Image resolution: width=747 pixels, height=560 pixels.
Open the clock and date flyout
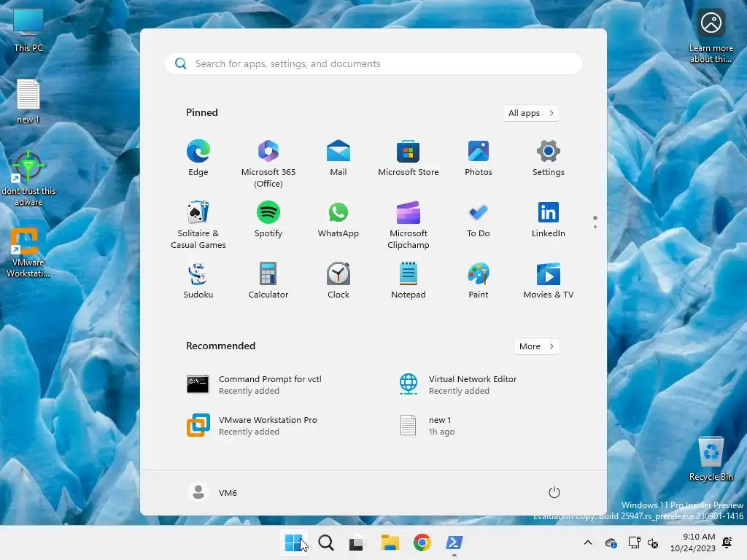pos(693,542)
